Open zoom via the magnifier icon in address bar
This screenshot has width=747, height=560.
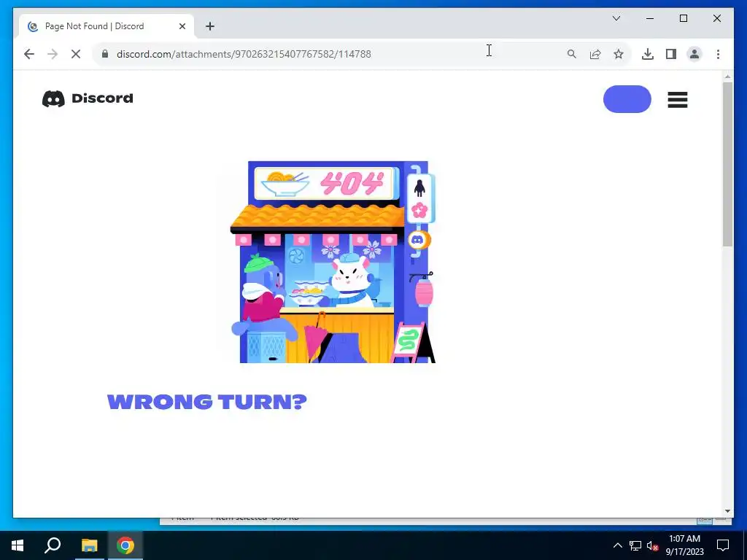click(x=572, y=54)
